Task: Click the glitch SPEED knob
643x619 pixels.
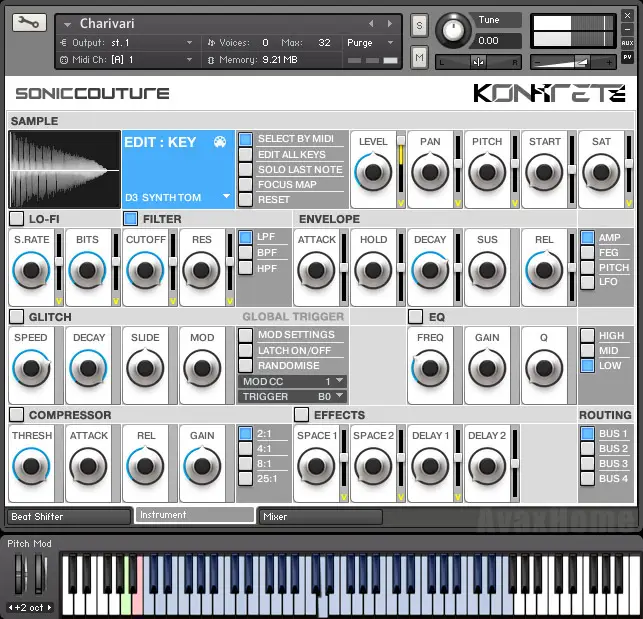Action: coord(31,368)
